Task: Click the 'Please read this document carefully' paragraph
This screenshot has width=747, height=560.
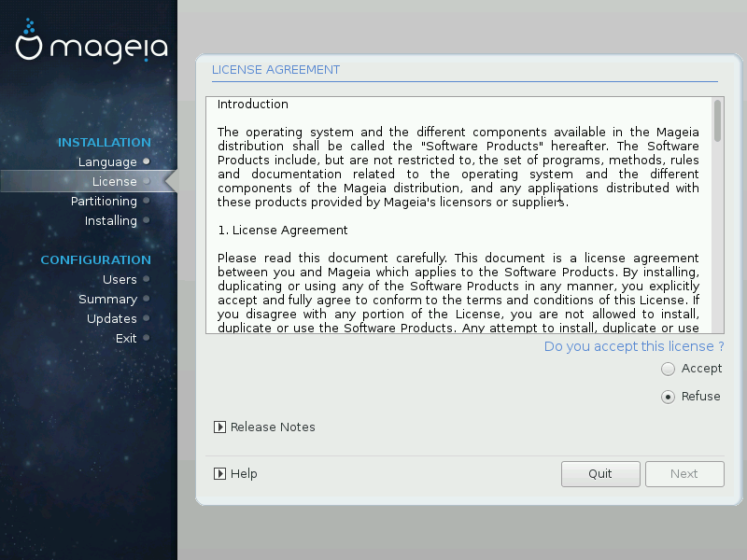Action: pyautogui.click(x=458, y=293)
